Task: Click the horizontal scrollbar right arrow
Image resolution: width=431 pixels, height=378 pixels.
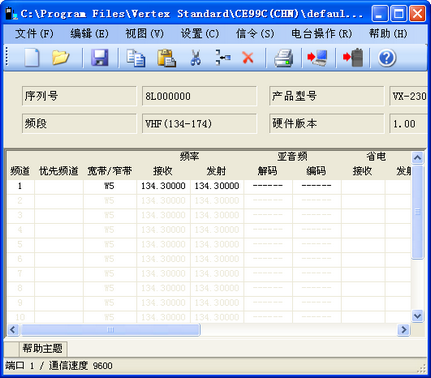Action: tap(404, 330)
